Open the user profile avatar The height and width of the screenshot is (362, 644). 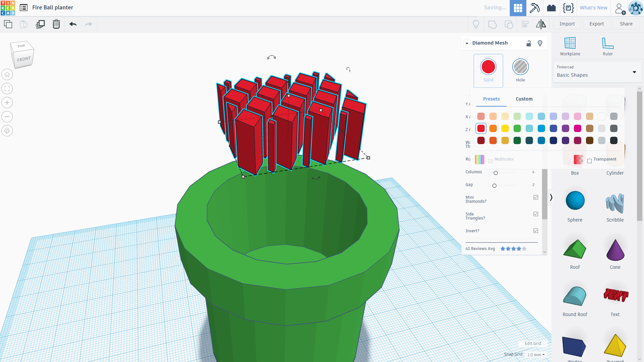(x=636, y=8)
